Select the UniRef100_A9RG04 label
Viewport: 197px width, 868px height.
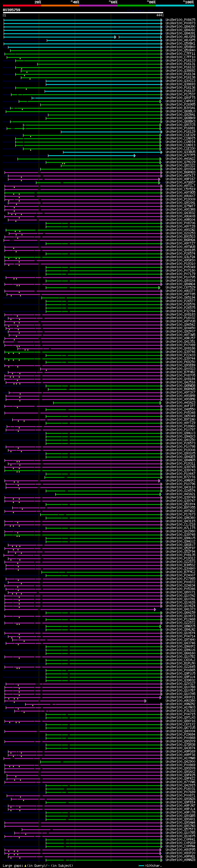(180, 220)
